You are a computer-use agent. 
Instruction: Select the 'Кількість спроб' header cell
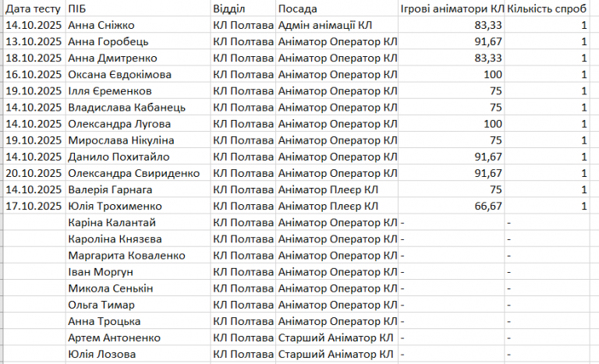click(548, 9)
